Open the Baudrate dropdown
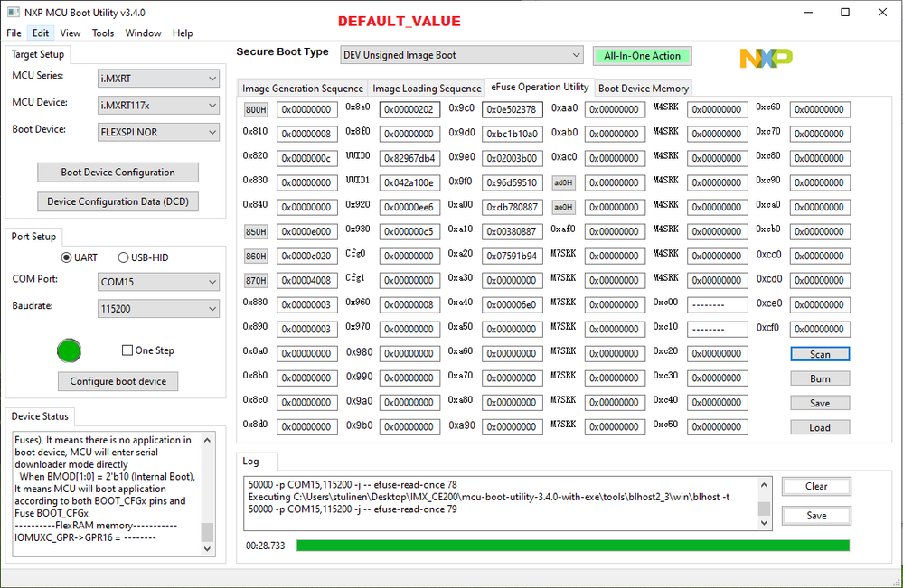903x588 pixels. [158, 309]
